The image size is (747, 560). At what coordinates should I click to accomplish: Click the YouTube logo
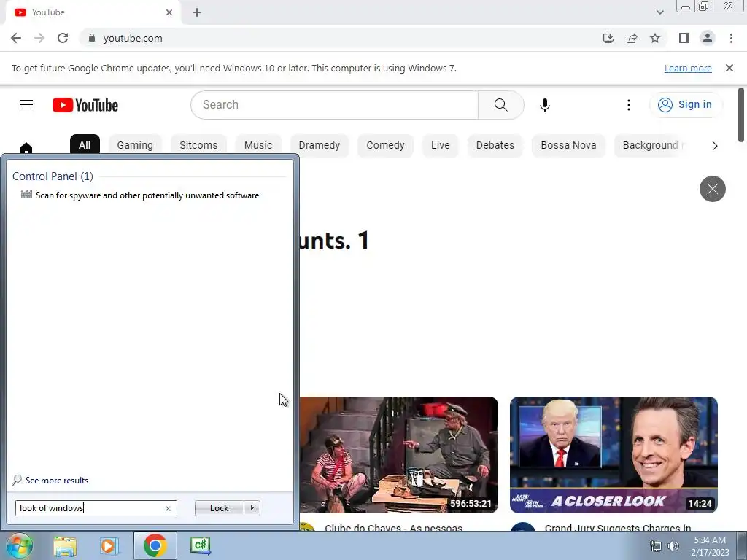pyautogui.click(x=85, y=105)
